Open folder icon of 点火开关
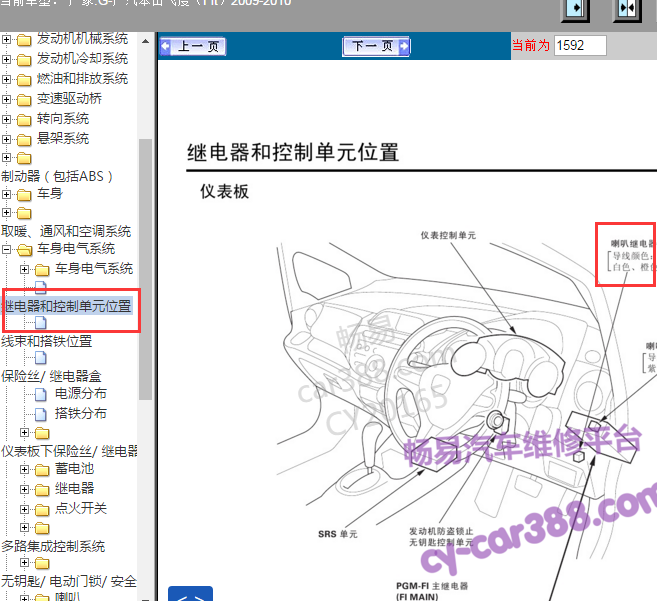Image resolution: width=657 pixels, height=601 pixels. [42, 510]
